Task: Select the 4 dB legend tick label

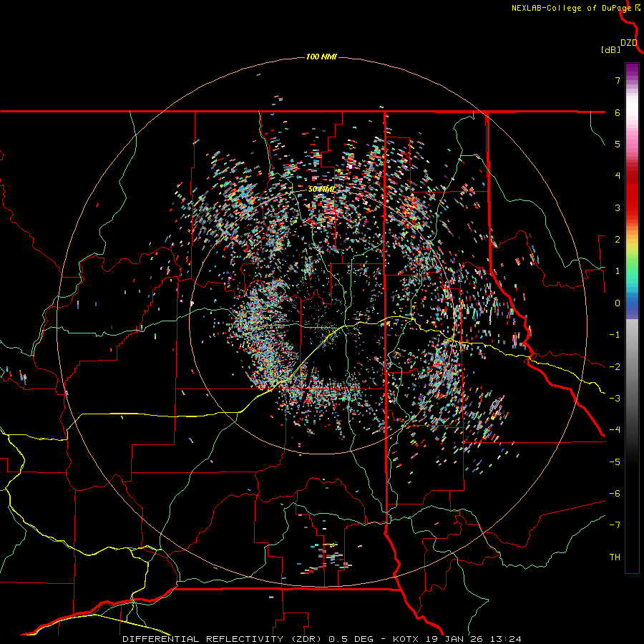Action: click(618, 176)
